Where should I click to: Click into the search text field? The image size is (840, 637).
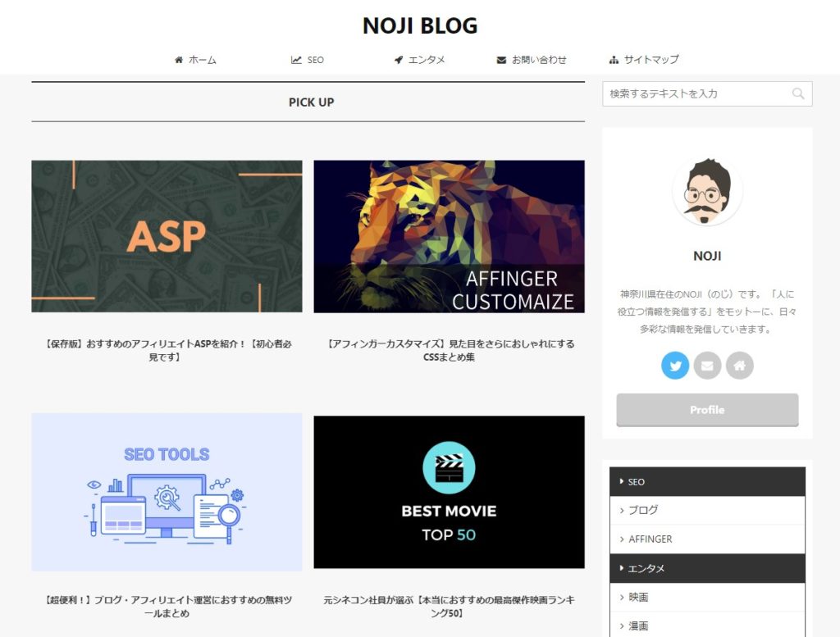click(x=696, y=93)
